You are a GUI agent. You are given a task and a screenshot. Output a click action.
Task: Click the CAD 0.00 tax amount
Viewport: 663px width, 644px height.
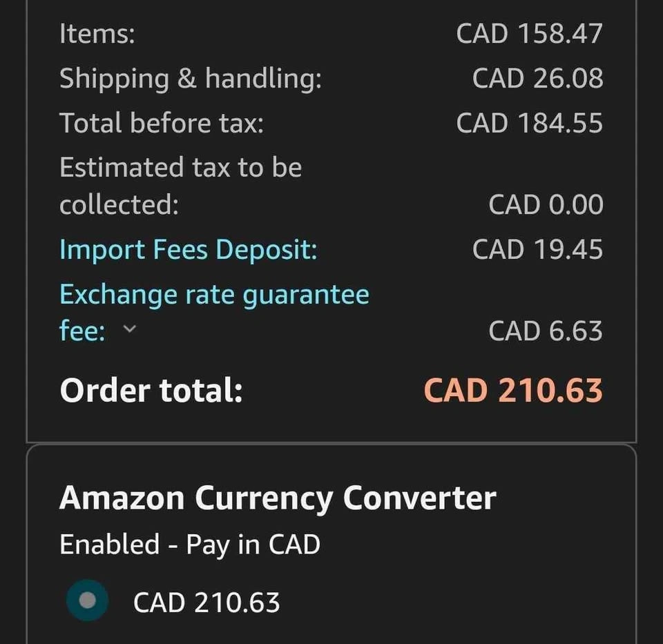(x=546, y=205)
